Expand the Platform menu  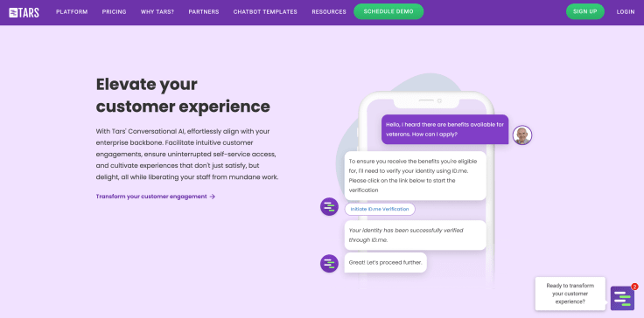tap(72, 12)
